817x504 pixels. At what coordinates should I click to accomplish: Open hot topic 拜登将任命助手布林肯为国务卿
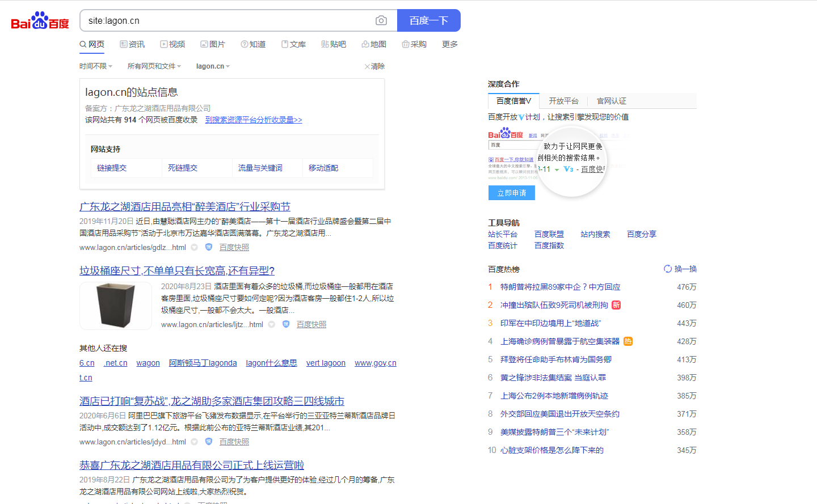point(556,359)
